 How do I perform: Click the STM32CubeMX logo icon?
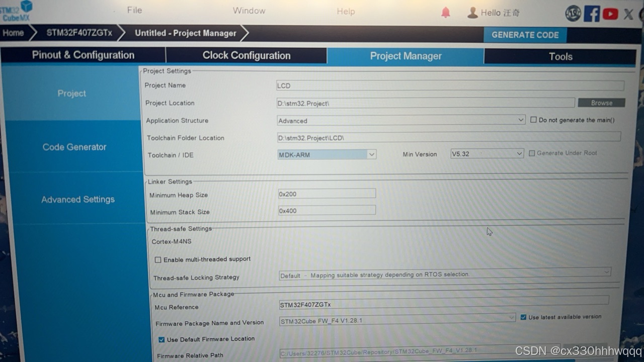(16, 11)
